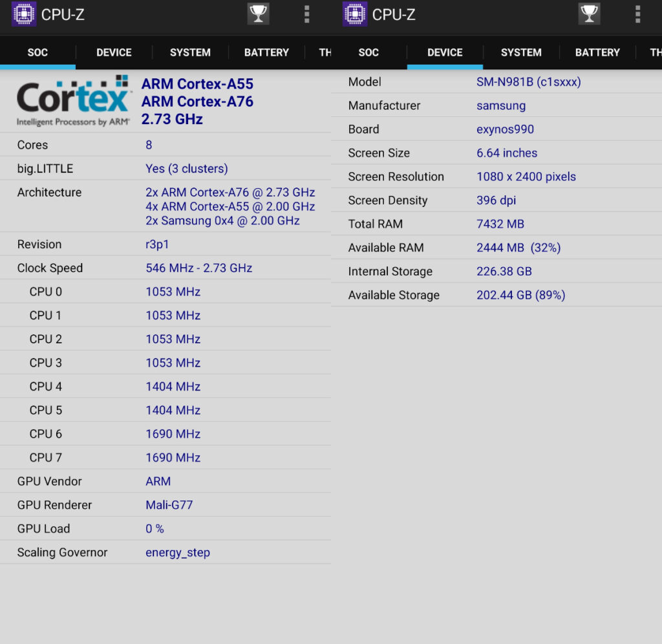Click the "Clock Speed" row label
662x644 pixels.
(x=50, y=268)
